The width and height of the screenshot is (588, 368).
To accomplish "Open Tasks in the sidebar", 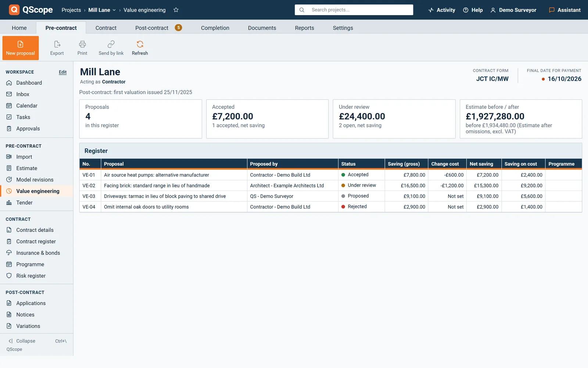I will 37,117.
